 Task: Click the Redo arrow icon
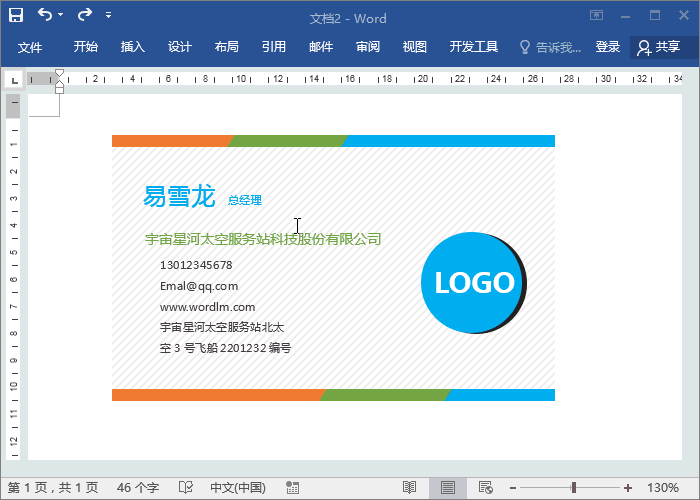(x=84, y=15)
